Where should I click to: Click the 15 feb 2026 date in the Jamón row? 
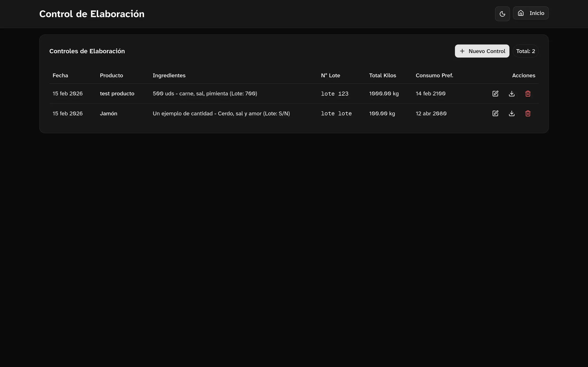pos(68,113)
